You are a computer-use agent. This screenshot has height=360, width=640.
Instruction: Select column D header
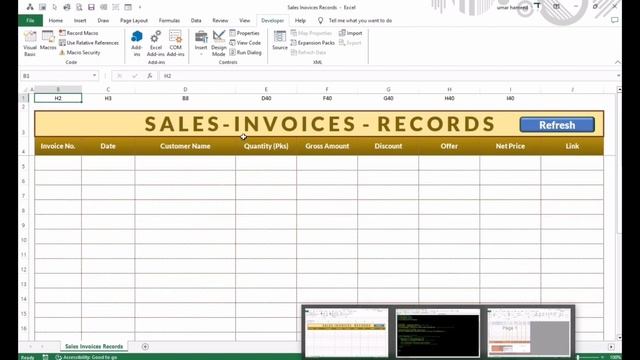point(185,89)
